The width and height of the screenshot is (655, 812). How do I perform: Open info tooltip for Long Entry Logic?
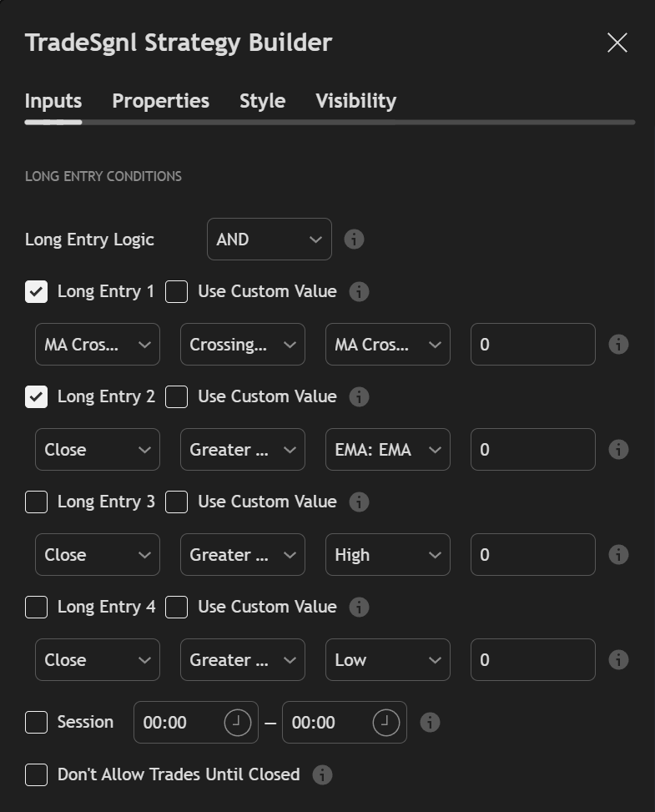coord(354,239)
